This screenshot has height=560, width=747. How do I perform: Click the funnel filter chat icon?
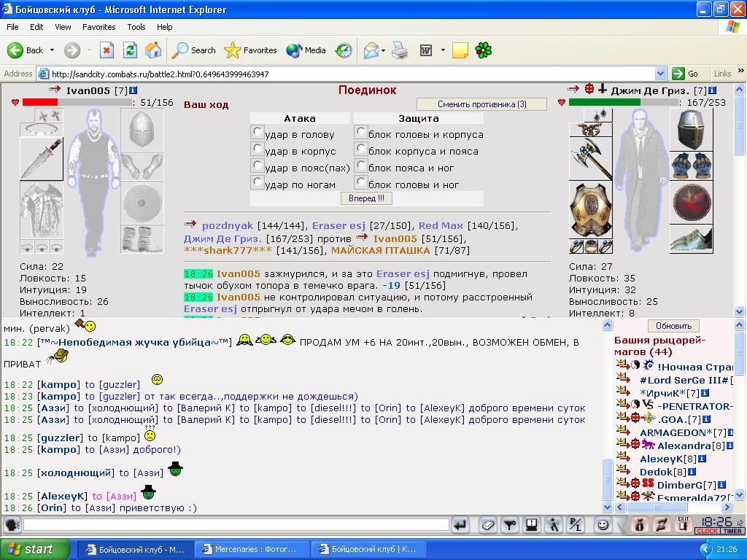pyautogui.click(x=510, y=525)
